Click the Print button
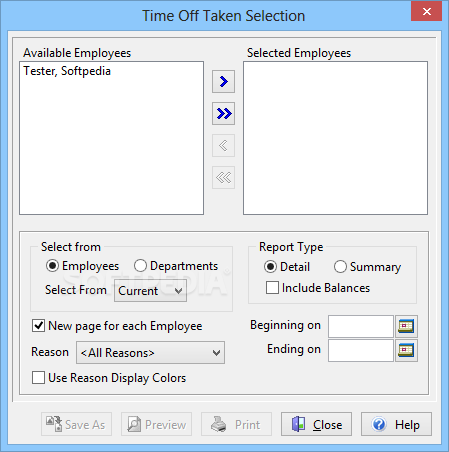Screen dimensions: 449x452 pyautogui.click(x=236, y=424)
